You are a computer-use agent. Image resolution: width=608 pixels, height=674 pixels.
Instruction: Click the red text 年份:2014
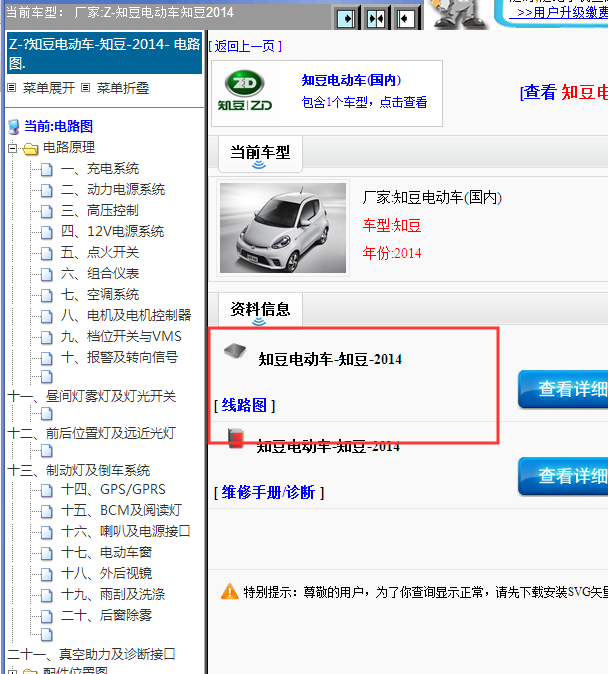point(392,253)
